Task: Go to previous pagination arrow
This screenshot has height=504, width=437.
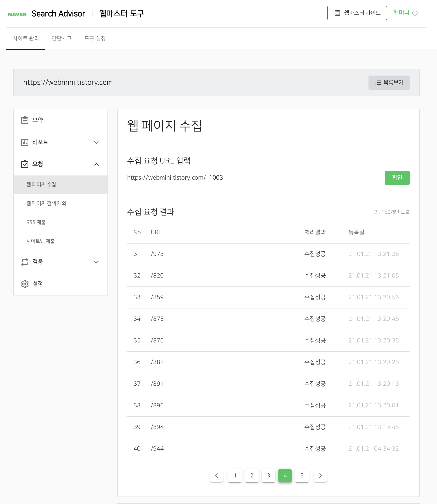Action: 216,475
